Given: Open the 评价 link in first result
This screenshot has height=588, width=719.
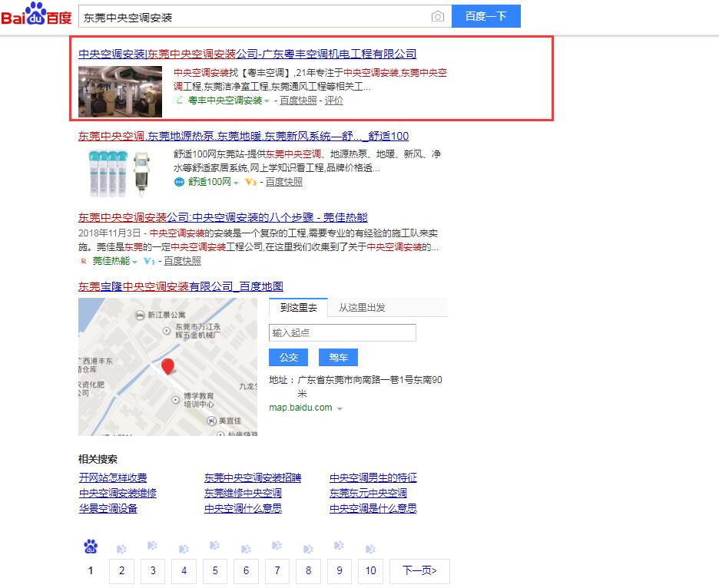Looking at the screenshot, I should tap(334, 101).
